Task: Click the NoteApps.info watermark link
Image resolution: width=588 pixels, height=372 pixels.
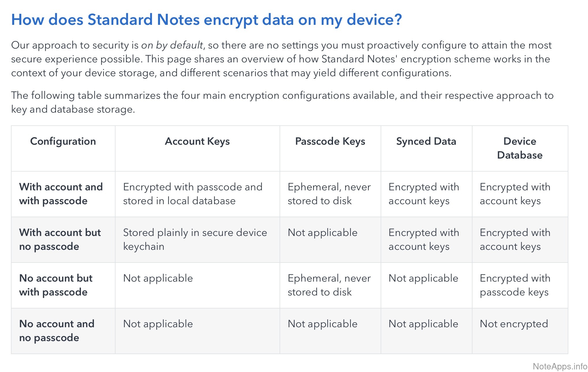Action: point(559,366)
